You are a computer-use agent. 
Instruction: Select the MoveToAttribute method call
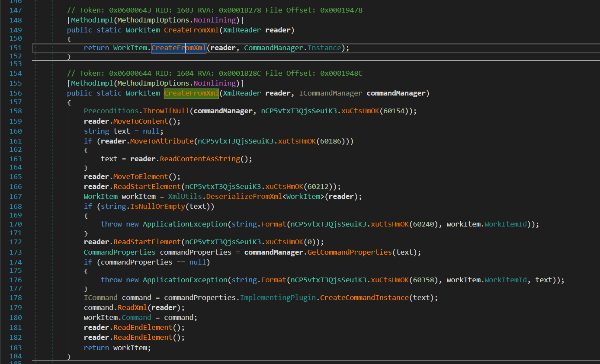161,141
